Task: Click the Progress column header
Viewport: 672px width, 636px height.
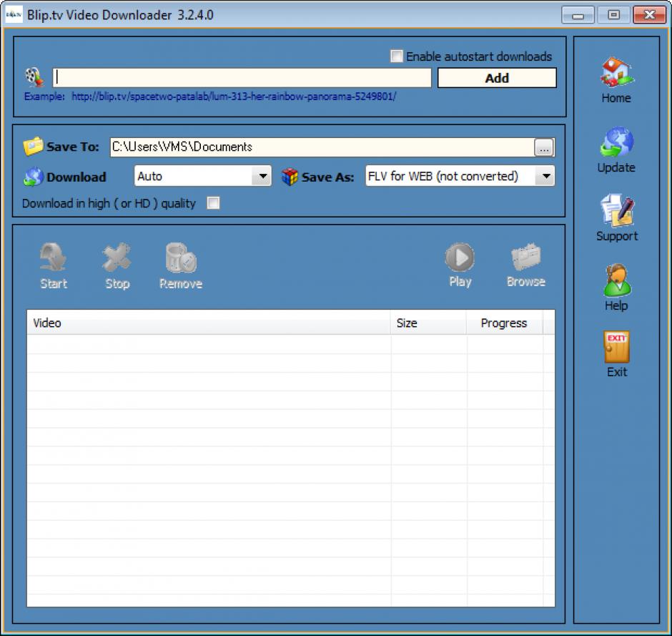Action: [503, 323]
